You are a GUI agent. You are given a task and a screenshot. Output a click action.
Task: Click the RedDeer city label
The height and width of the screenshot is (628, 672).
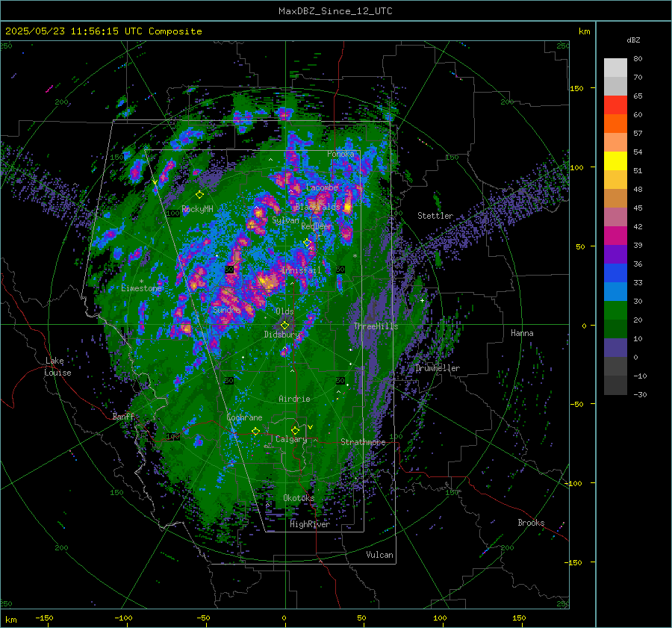pos(317,226)
